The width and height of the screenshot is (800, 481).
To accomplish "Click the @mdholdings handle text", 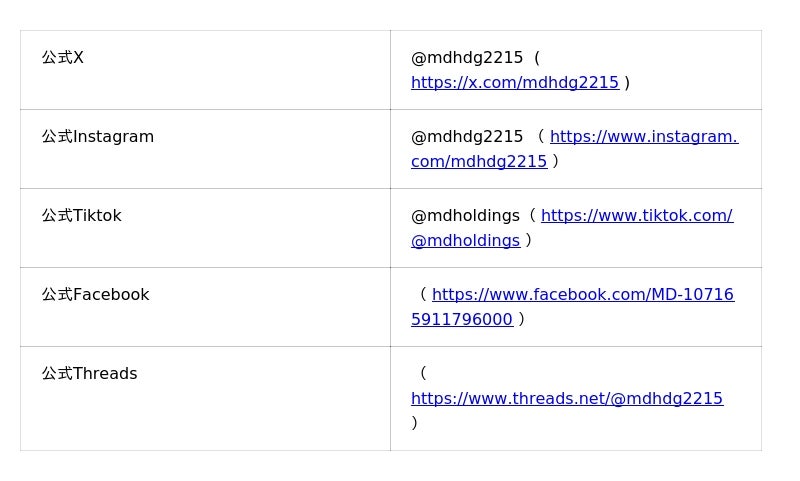I will click(x=465, y=216).
